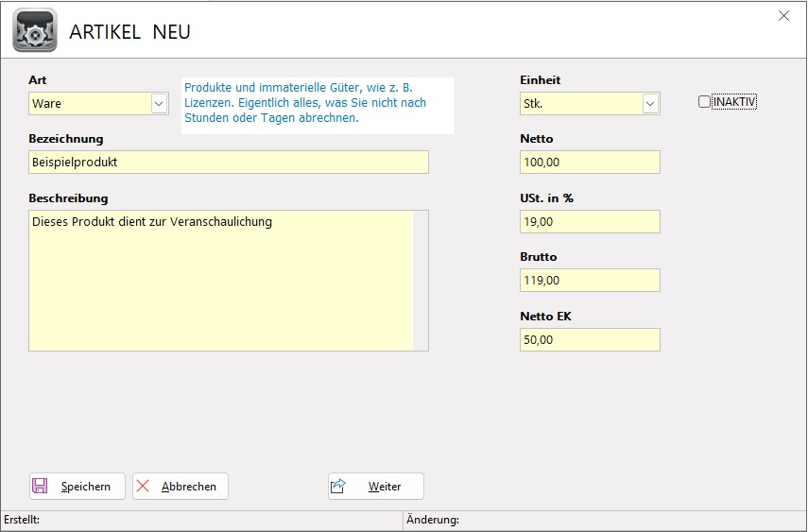
Task: Click the Erstellt status bar section
Action: click(x=201, y=520)
